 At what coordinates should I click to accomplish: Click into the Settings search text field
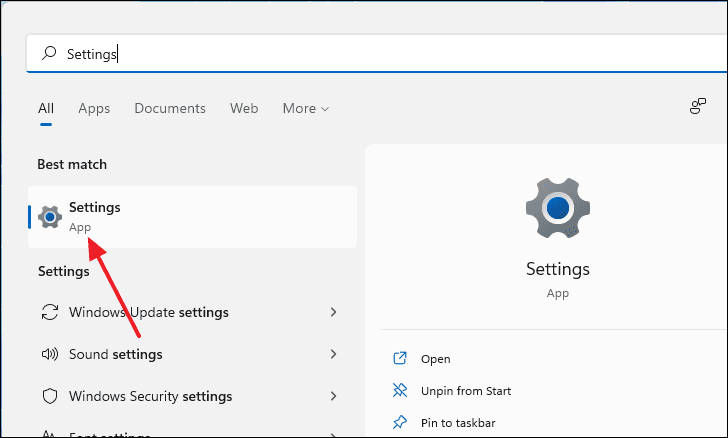[x=380, y=54]
